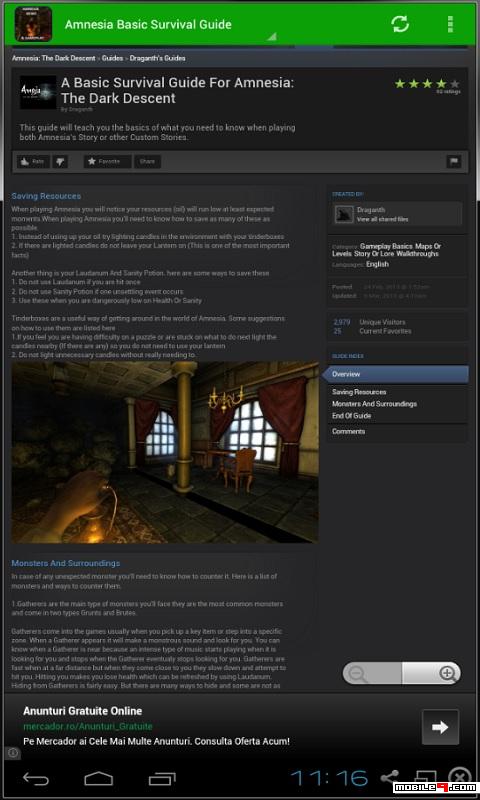The width and height of the screenshot is (480, 800).
Task: Click the Maps Or Levels category
Action: (386, 250)
